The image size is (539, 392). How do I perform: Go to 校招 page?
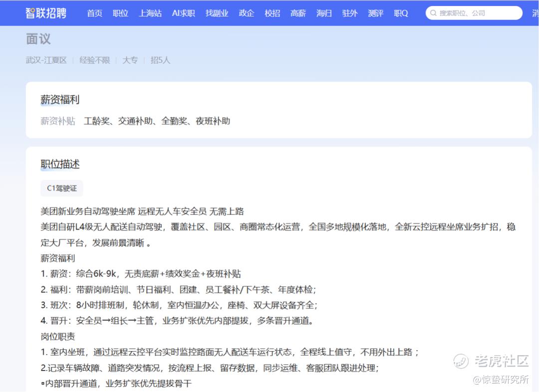[x=272, y=13]
